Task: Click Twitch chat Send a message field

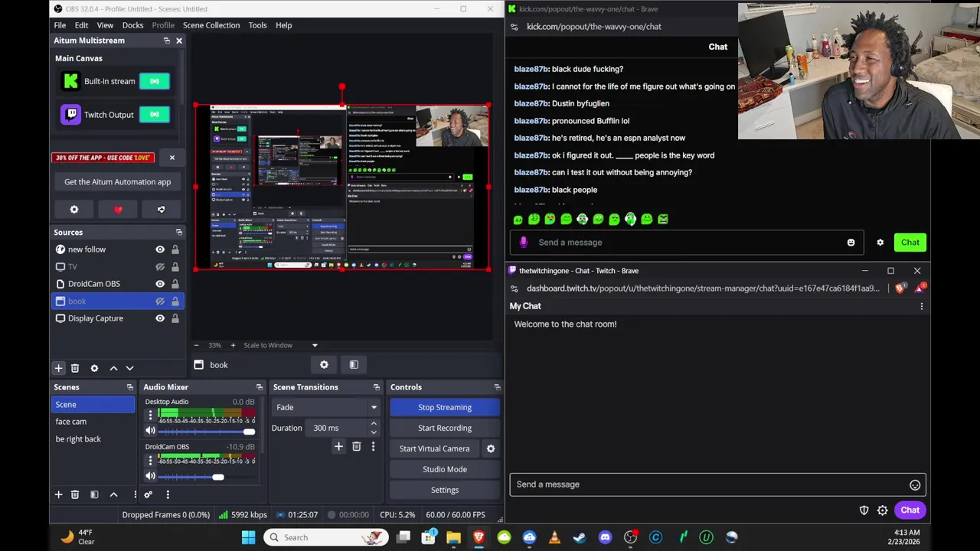Action: point(718,484)
